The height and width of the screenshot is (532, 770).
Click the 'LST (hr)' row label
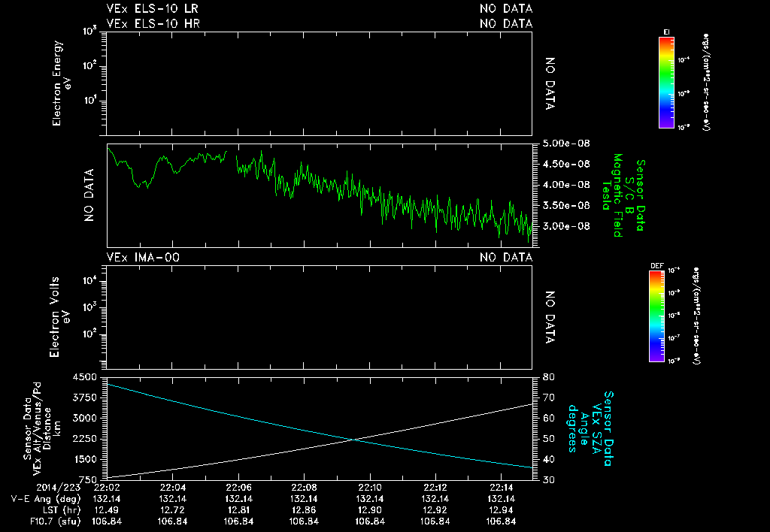(x=60, y=510)
